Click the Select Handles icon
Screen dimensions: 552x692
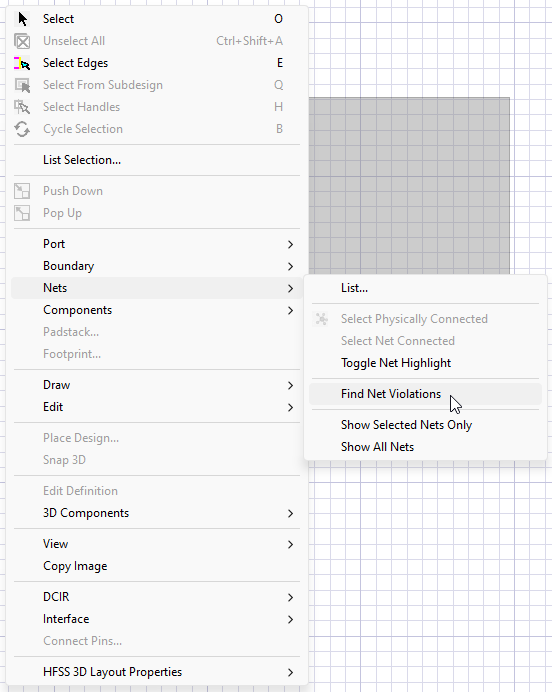tap(22, 107)
